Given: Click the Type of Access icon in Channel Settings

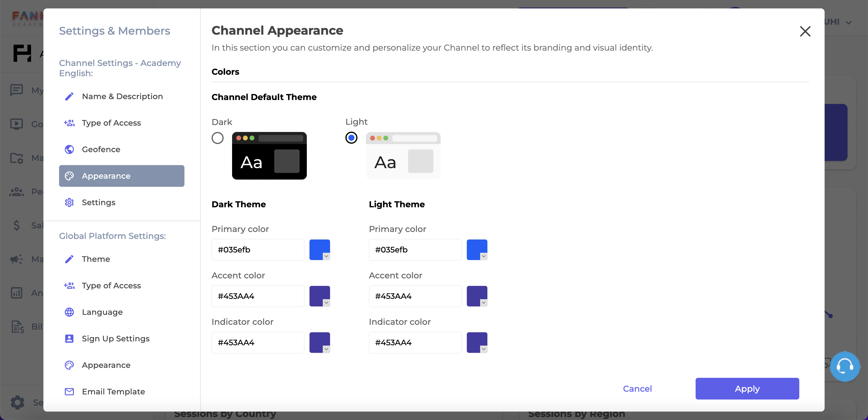Looking at the screenshot, I should point(69,122).
